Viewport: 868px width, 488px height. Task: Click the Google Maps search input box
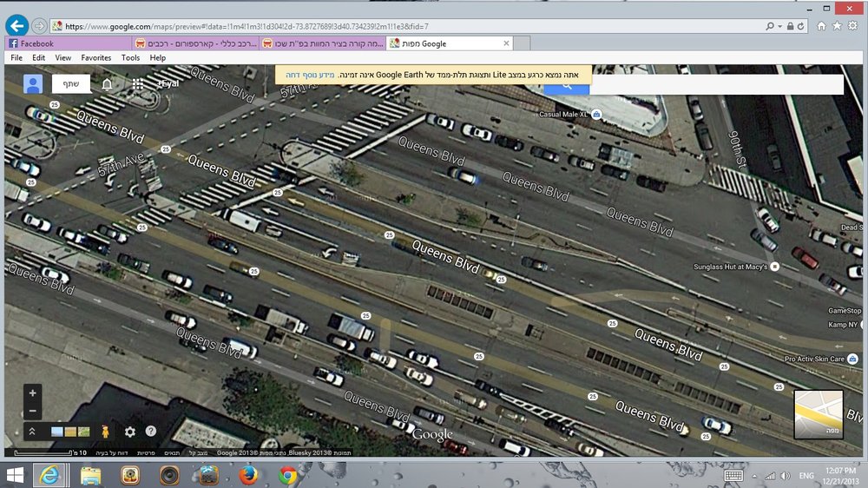(717, 84)
